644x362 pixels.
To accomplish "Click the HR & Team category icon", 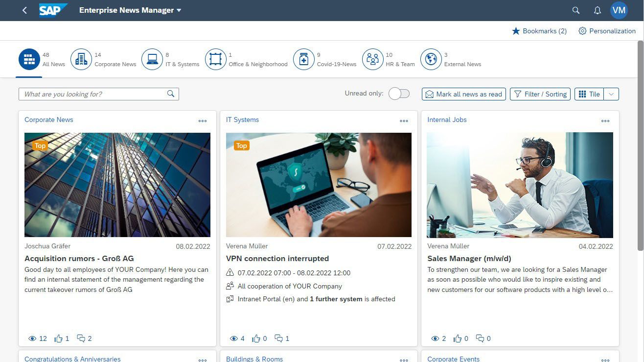I will coord(372,59).
